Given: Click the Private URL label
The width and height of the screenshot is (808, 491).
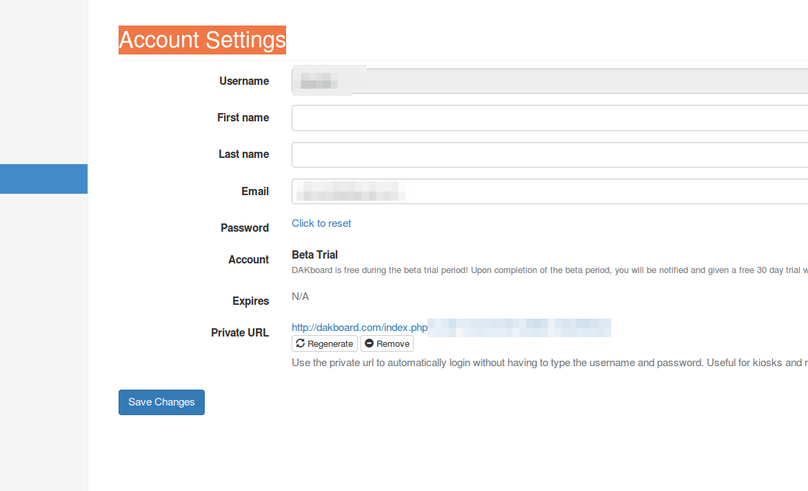Looking at the screenshot, I should [x=240, y=333].
